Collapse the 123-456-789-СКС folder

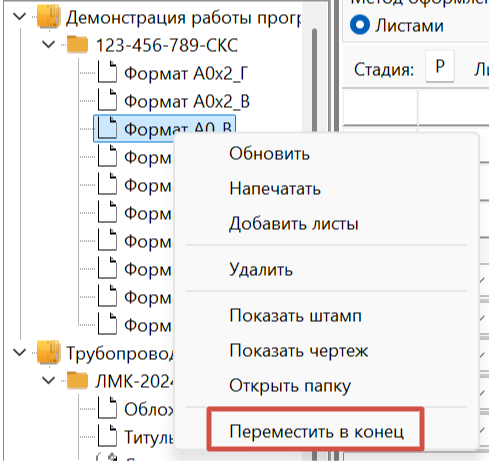pyautogui.click(x=49, y=44)
